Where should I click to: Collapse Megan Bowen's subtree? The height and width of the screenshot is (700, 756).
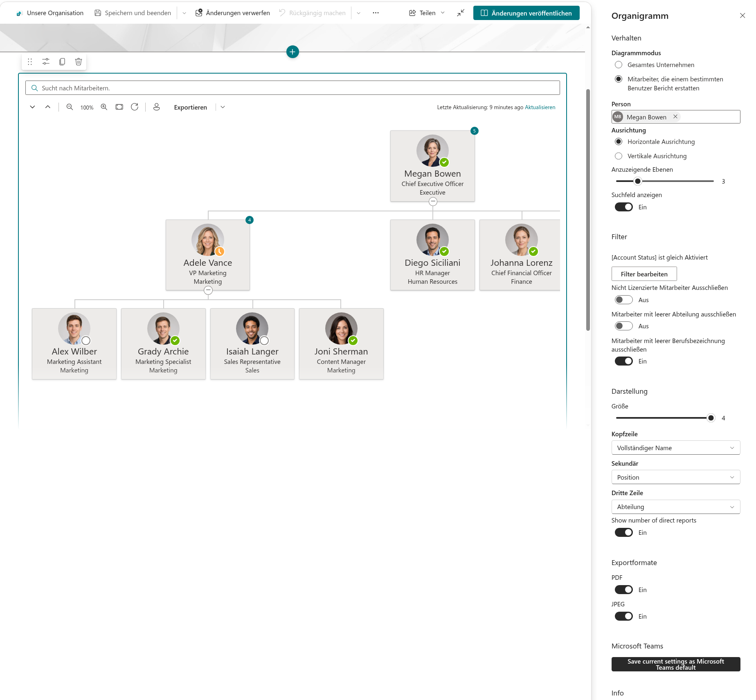pos(433,202)
